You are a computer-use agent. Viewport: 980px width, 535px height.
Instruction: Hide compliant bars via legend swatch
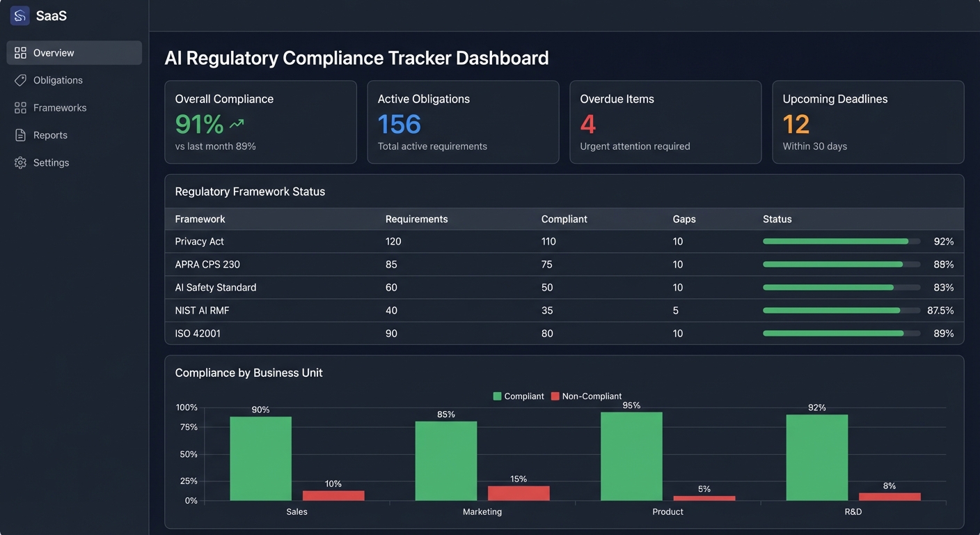[498, 396]
